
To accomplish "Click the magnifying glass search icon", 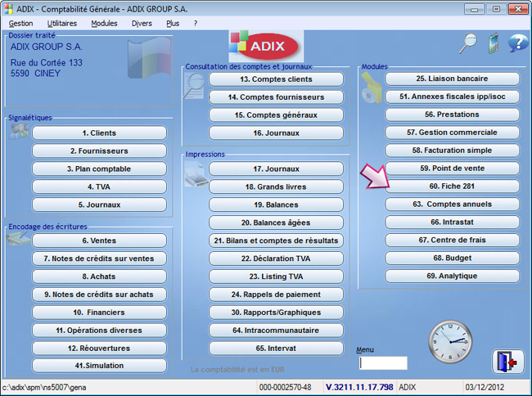I will [x=468, y=43].
